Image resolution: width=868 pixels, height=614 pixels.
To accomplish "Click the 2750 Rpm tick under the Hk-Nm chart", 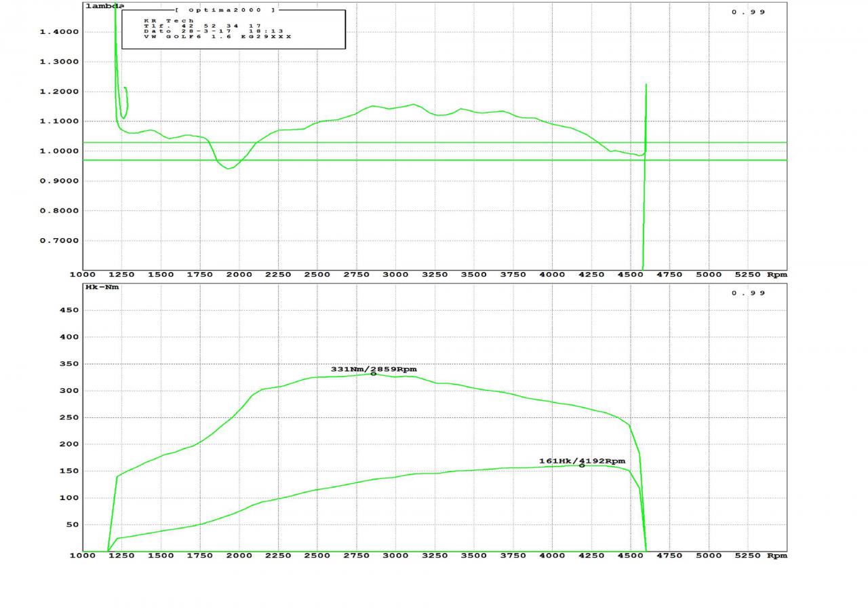I will tap(356, 556).
